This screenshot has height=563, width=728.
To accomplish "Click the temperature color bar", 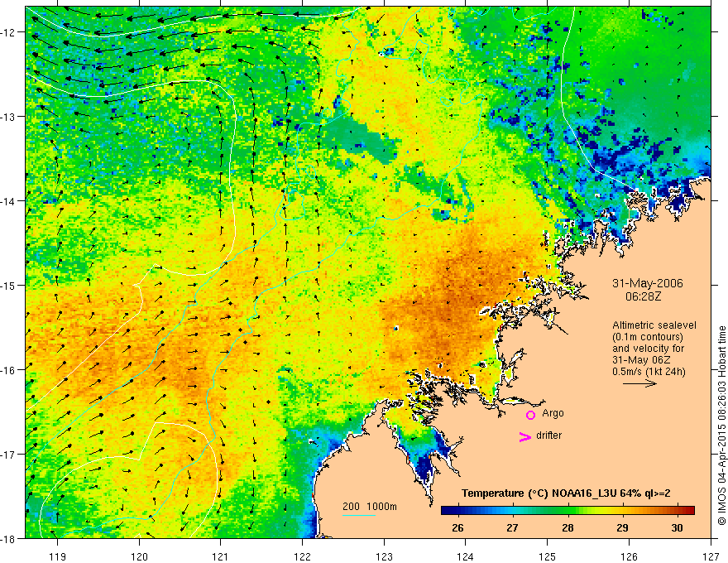I will (568, 510).
